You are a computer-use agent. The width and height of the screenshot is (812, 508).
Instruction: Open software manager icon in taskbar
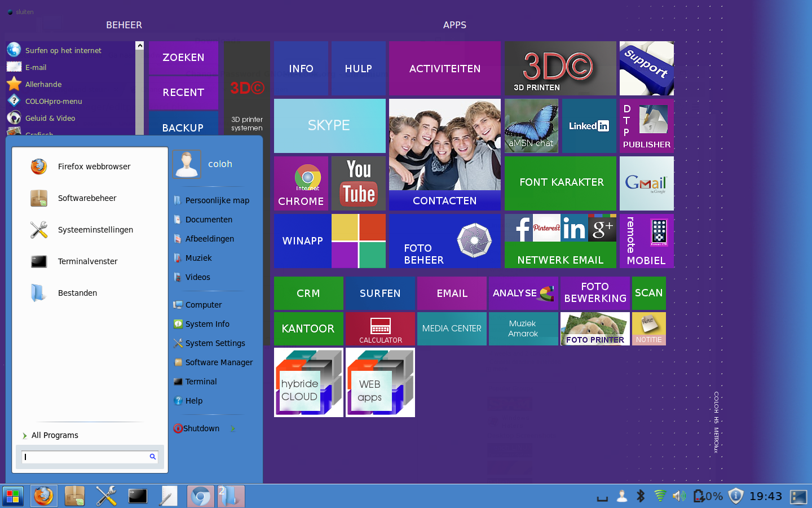[x=74, y=496]
